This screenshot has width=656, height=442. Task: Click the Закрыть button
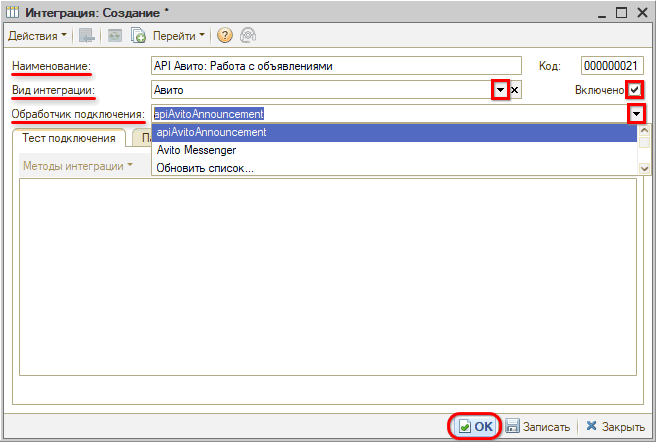tap(615, 426)
